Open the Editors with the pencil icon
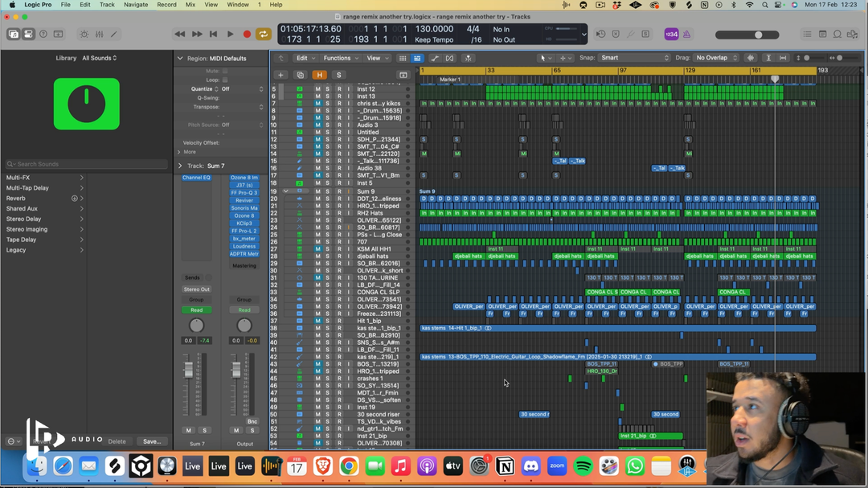868x488 pixels. [x=114, y=35]
